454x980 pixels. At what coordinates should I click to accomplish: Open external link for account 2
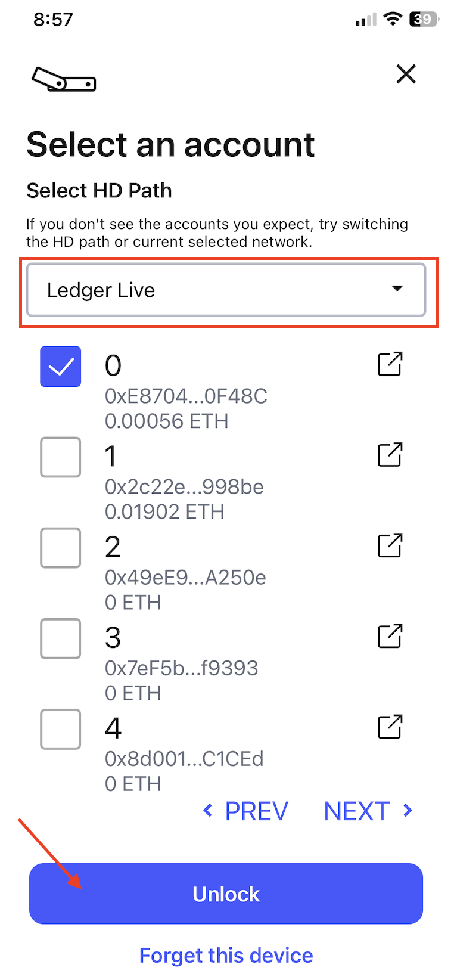tap(390, 545)
